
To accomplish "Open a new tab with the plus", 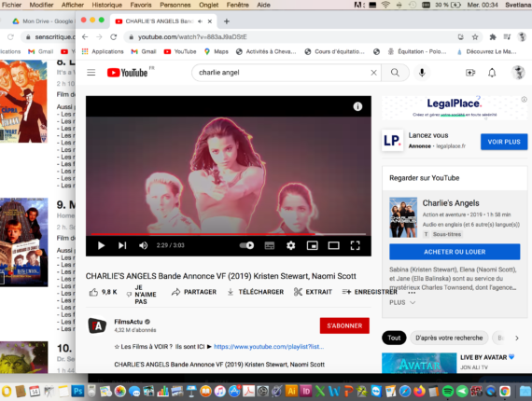I will (227, 21).
